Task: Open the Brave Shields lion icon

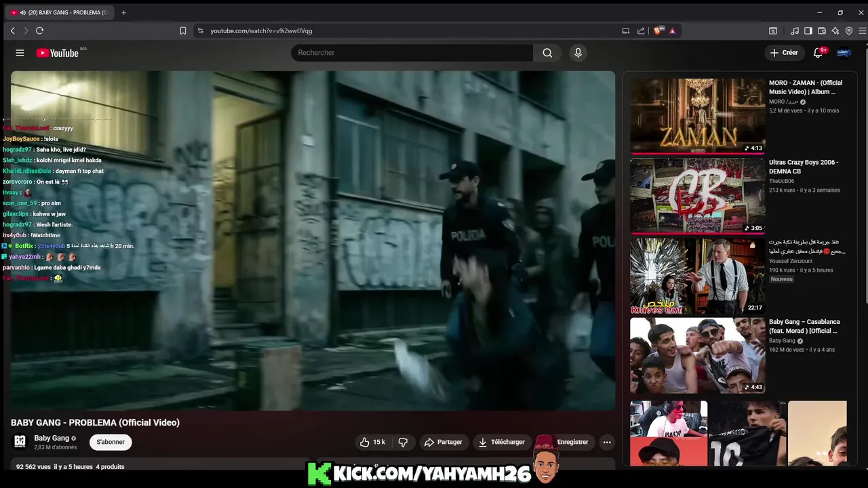Action: coord(658,30)
